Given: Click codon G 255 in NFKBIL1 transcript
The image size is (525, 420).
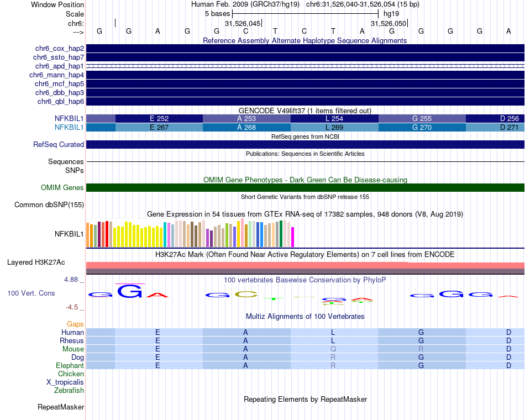Looking at the screenshot, I should [x=422, y=119].
